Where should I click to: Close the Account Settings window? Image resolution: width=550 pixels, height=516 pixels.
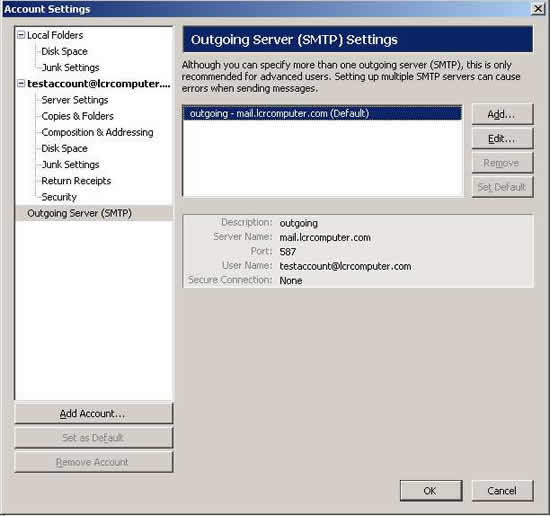[538, 8]
